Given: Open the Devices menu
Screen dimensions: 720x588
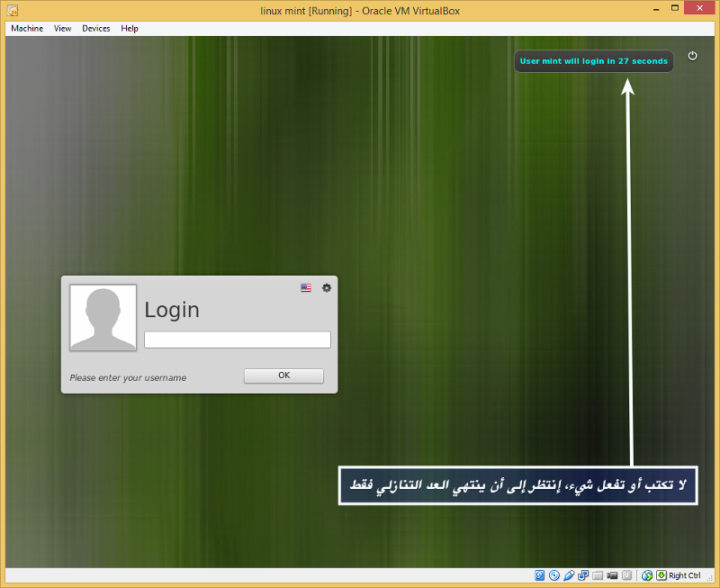Looking at the screenshot, I should click(x=96, y=29).
